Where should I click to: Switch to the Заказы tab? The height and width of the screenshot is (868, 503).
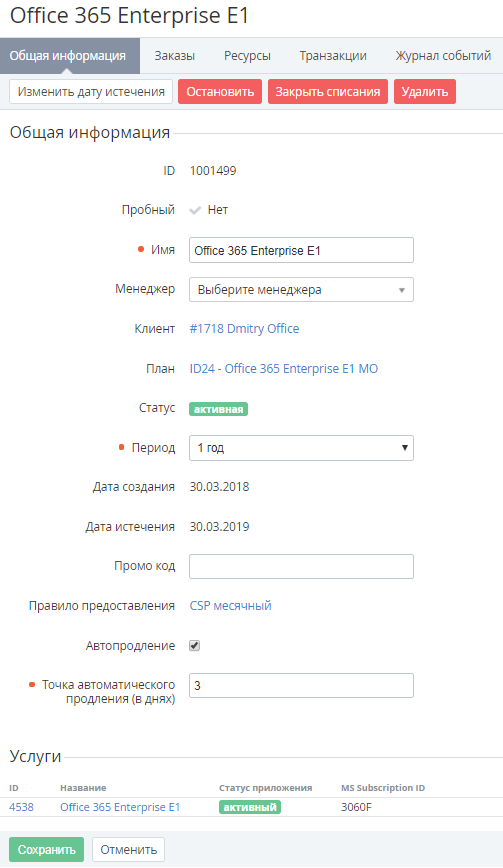tap(174, 56)
